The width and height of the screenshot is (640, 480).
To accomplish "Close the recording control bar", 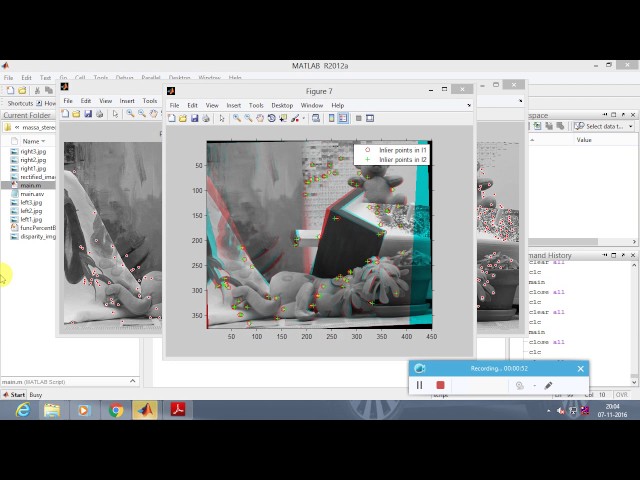I will (580, 369).
